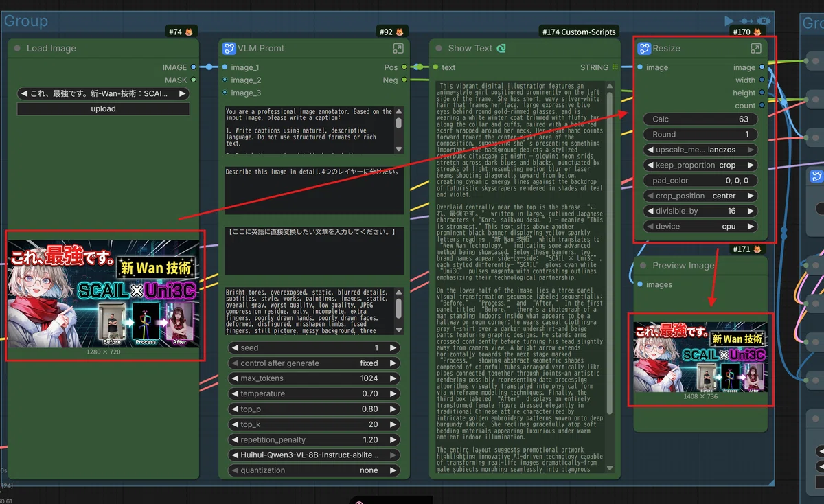Viewport: 824px width, 504px height.
Task: Decrease temperature with the left arrow
Action: coord(235,393)
